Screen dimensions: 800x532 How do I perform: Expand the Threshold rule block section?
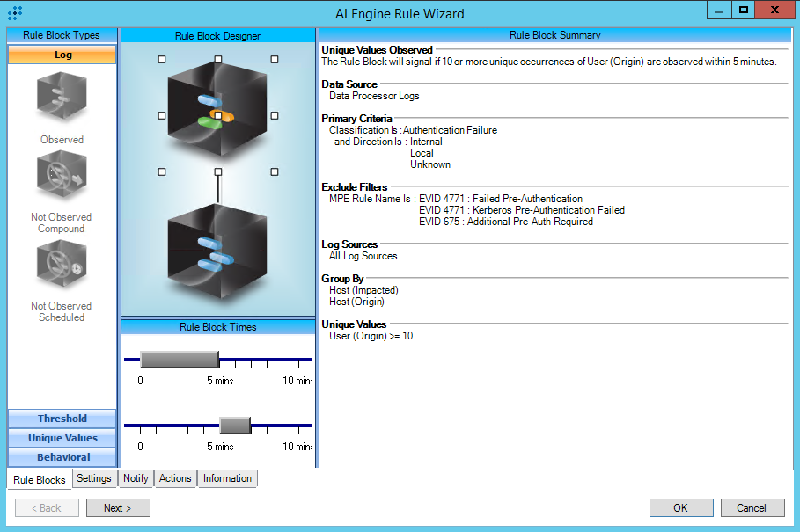coord(62,419)
